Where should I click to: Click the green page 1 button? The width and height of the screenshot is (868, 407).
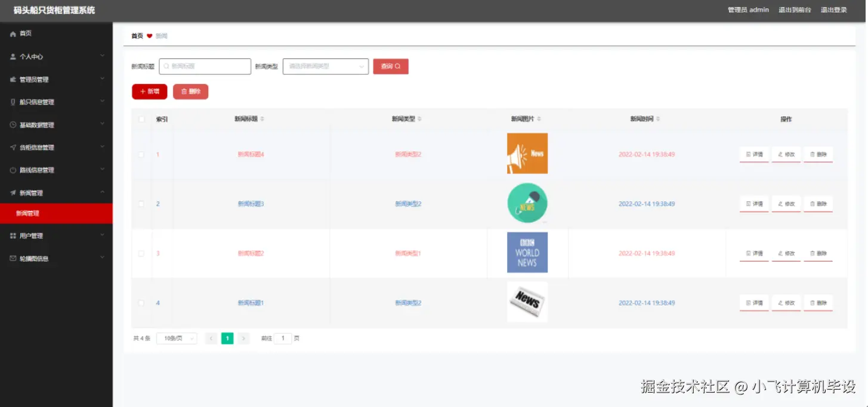pos(227,338)
